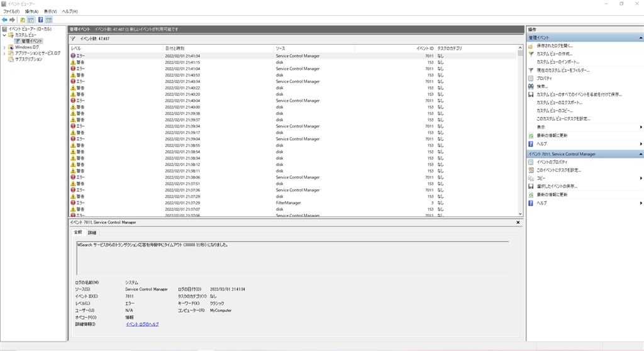The height and width of the screenshot is (351, 644).
Task: Sort by the レベル column header
Action: (116, 48)
